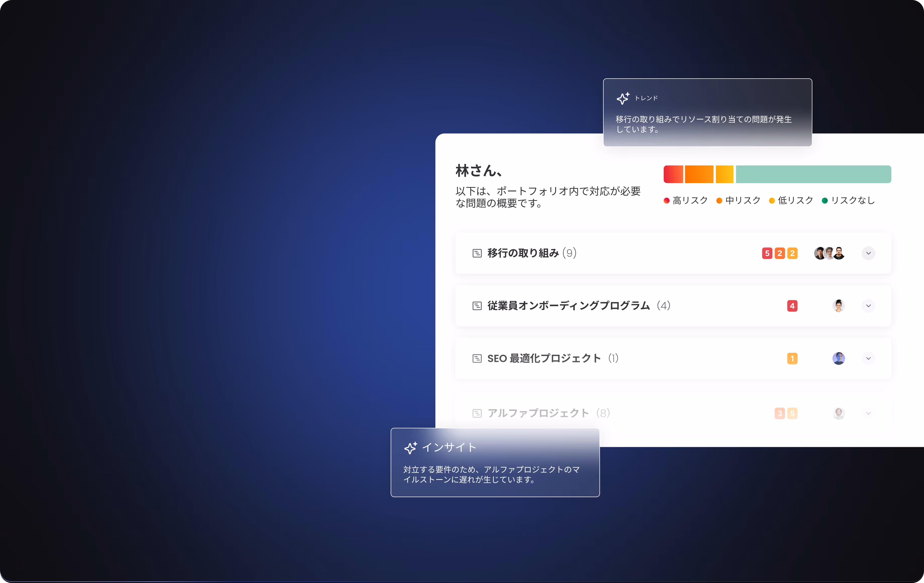Click the sparkle icon beside インサイト
The height and width of the screenshot is (583, 924).
410,447
